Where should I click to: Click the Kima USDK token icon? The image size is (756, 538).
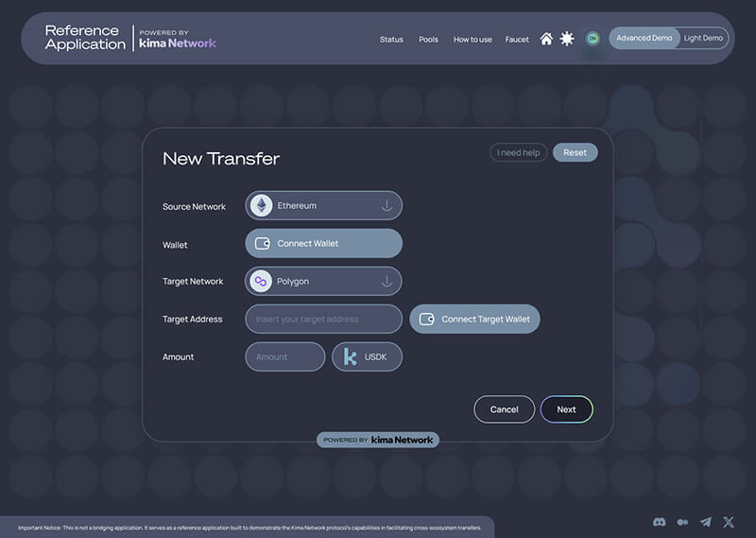click(x=351, y=357)
